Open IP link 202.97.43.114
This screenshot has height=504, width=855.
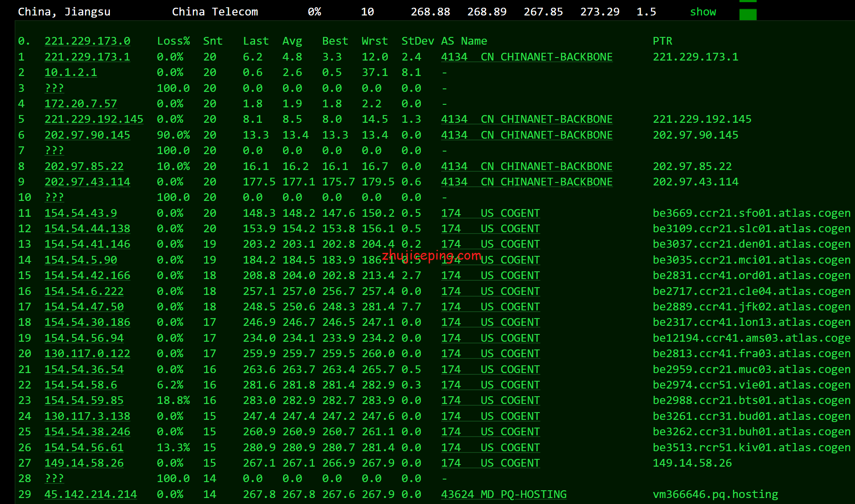(87, 182)
